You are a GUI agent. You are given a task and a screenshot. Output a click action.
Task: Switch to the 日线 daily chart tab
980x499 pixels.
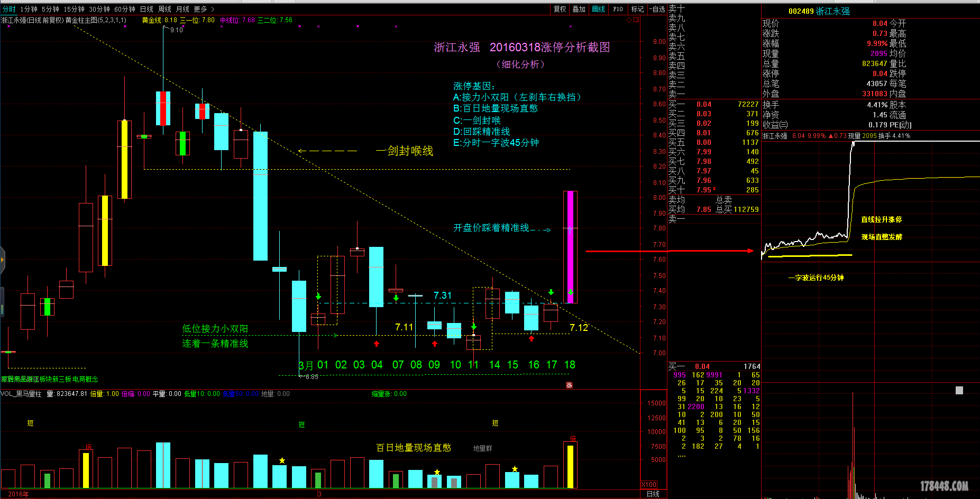146,9
